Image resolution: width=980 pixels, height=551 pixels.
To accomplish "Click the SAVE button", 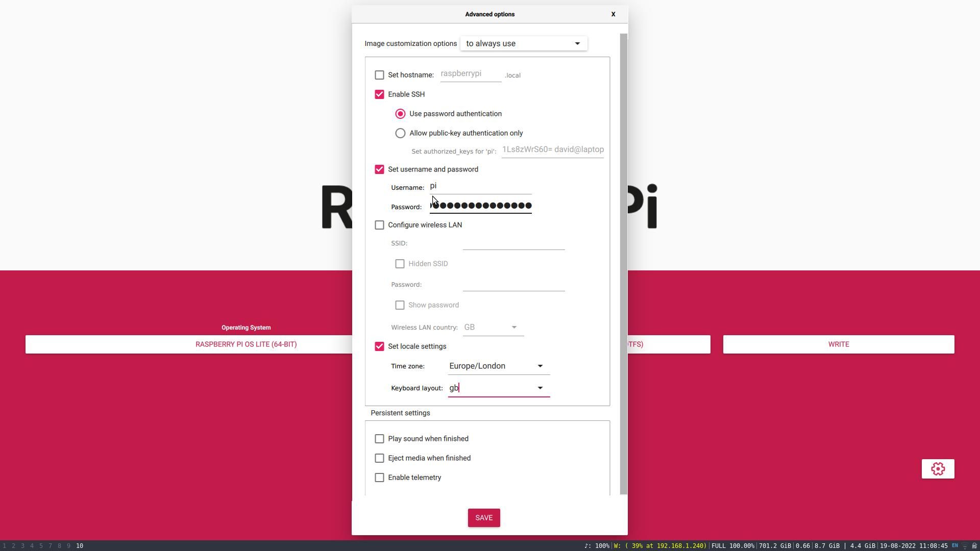I will 483,517.
